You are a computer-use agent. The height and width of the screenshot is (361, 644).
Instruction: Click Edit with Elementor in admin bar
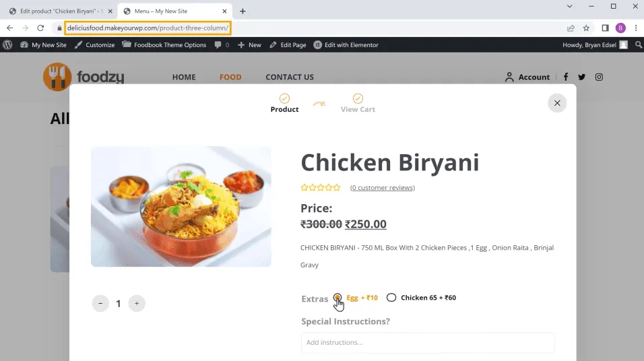[x=346, y=45]
